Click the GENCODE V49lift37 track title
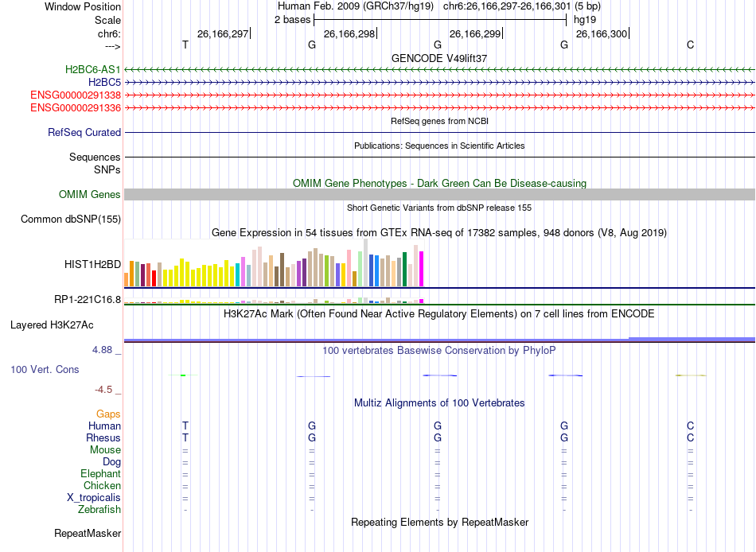Screen dimensions: 756x552 [438, 58]
